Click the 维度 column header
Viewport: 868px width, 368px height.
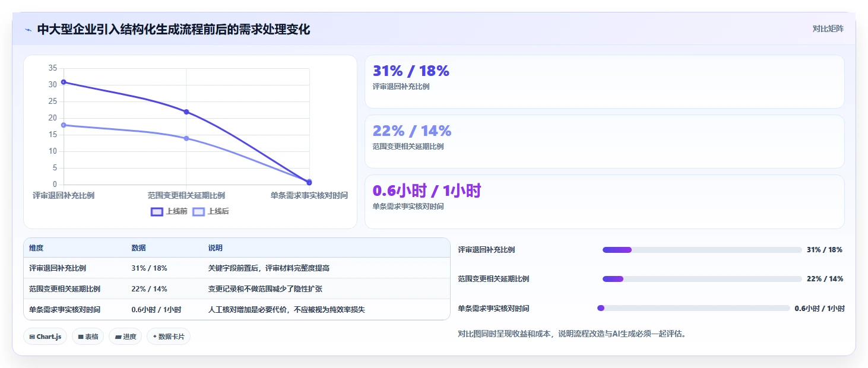(x=36, y=248)
